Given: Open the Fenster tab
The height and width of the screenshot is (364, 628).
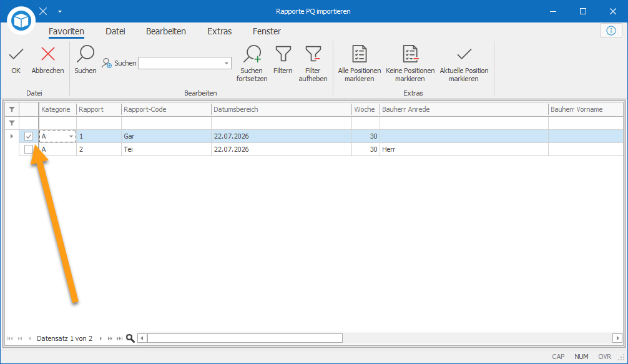Looking at the screenshot, I should pyautogui.click(x=267, y=31).
